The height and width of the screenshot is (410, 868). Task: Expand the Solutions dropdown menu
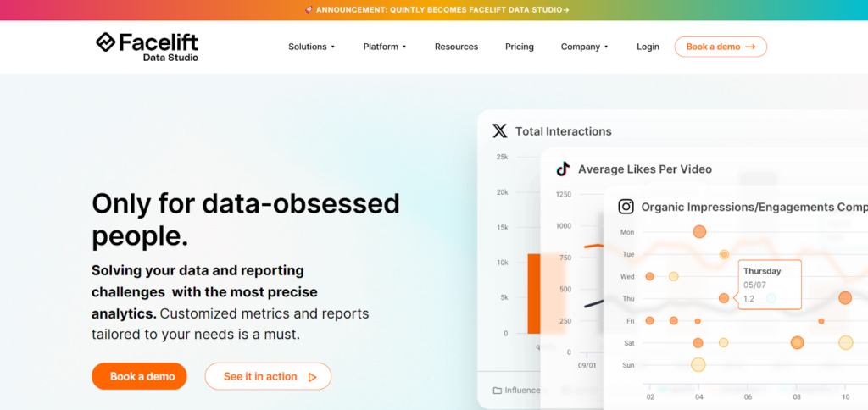312,47
